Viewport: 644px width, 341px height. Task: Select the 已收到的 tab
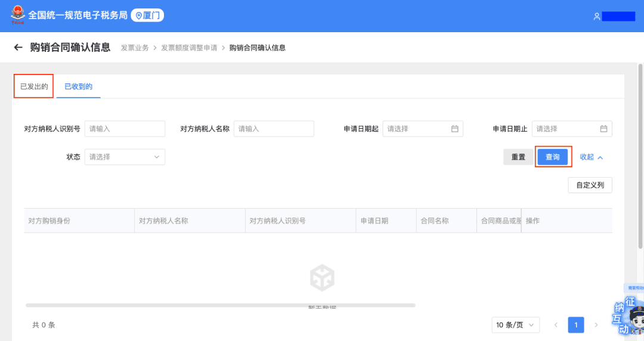point(78,86)
